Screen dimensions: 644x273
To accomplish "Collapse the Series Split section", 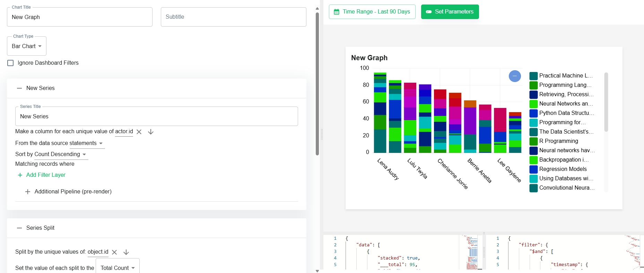I will point(19,228).
